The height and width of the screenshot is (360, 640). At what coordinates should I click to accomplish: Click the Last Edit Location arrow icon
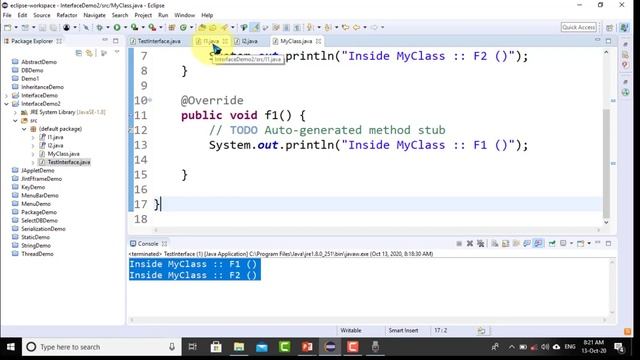tap(345, 27)
